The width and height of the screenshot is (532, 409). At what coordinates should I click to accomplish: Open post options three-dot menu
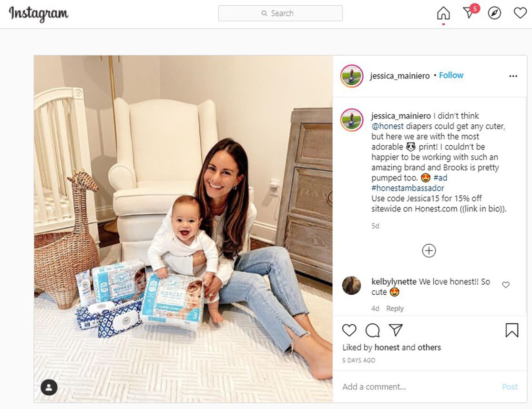pos(513,76)
